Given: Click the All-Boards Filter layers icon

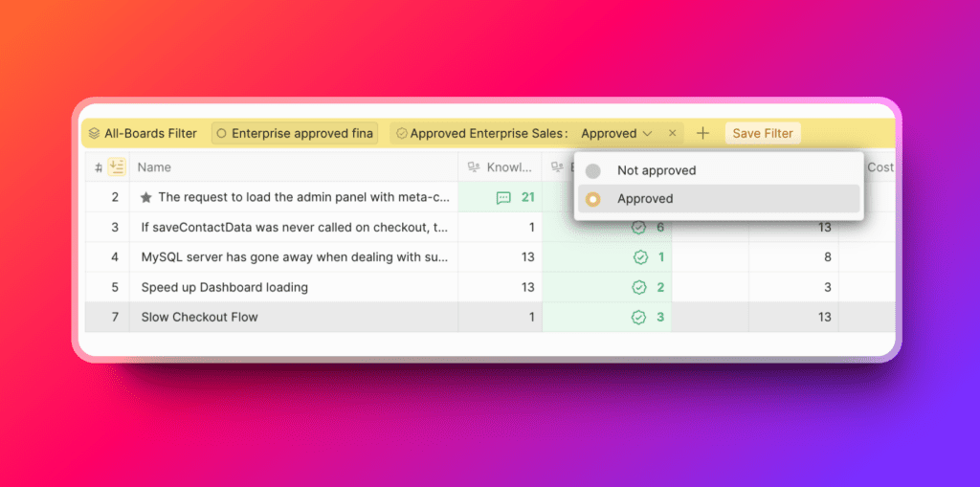Looking at the screenshot, I should pos(94,134).
